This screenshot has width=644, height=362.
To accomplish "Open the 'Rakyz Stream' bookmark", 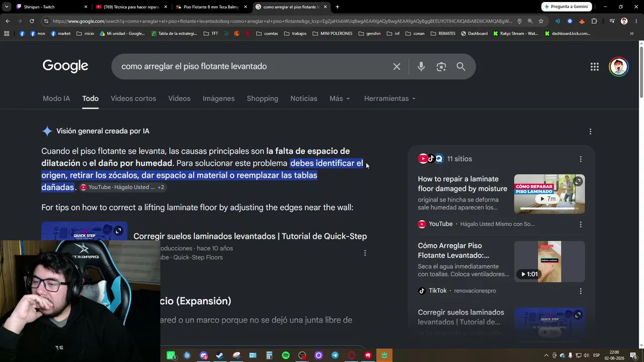I will pos(515,34).
